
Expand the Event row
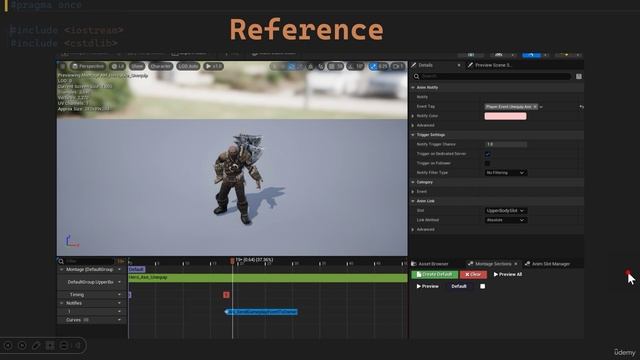click(413, 191)
